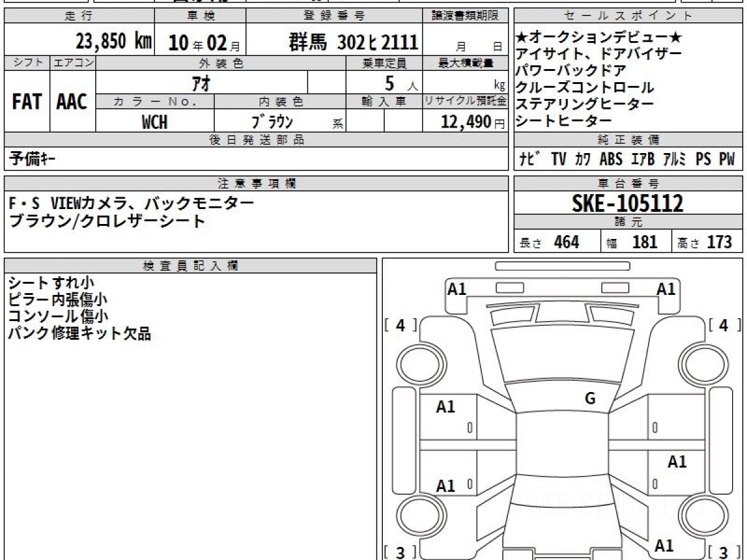
Task: Select the 予備キー text under later-shipped parts
Action: (34, 159)
